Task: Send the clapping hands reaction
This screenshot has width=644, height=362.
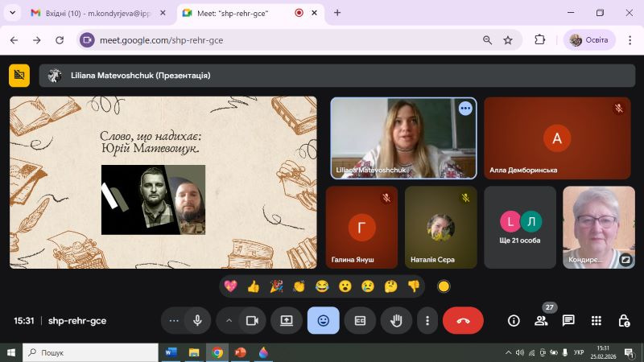Action: click(x=299, y=286)
